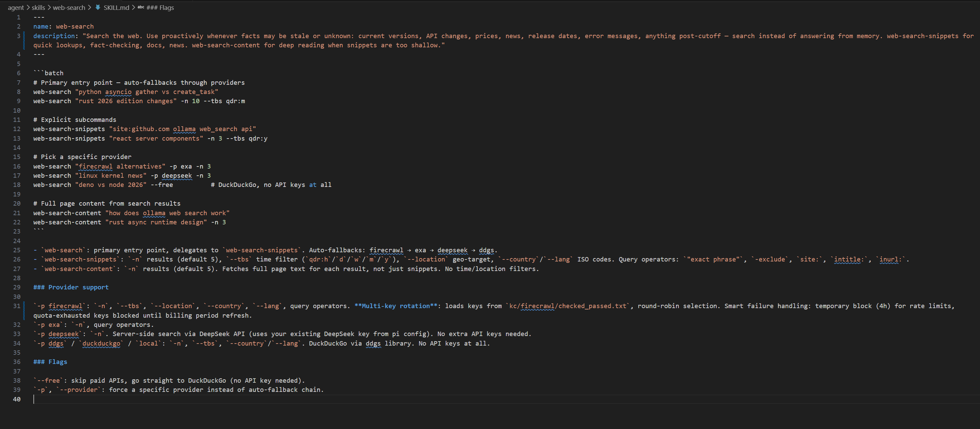The height and width of the screenshot is (429, 980).
Task: Click the comment "# Pick a specific provider"
Action: pos(82,157)
